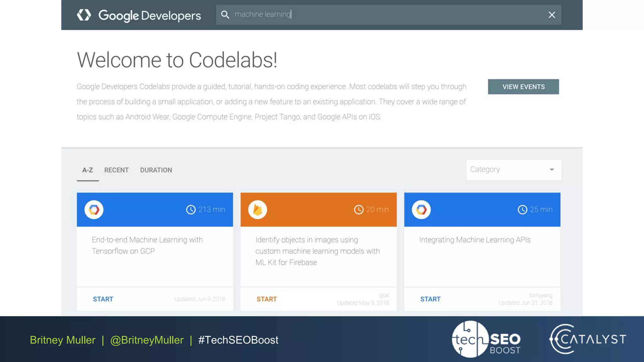Click the Firebase flame icon
This screenshot has height=362, width=644.
258,210
